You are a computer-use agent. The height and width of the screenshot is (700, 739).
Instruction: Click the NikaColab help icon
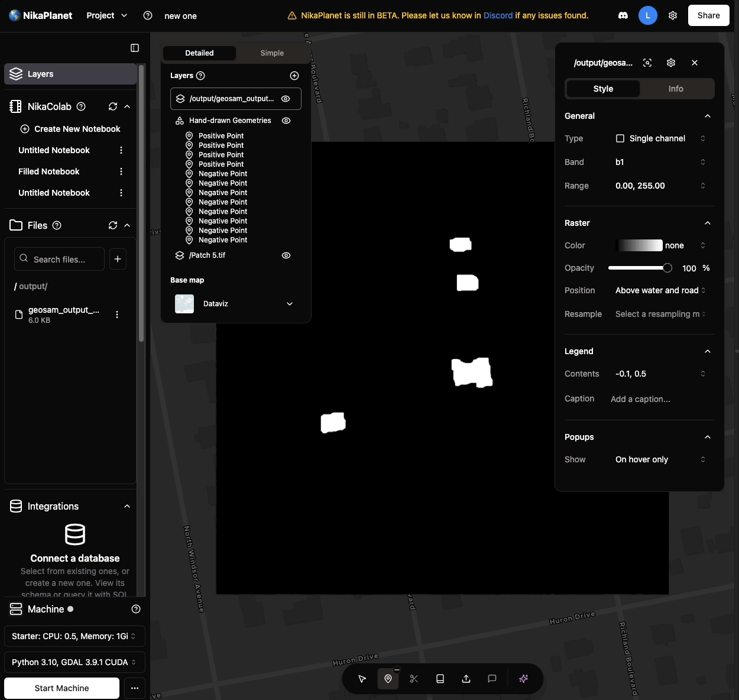(82, 106)
